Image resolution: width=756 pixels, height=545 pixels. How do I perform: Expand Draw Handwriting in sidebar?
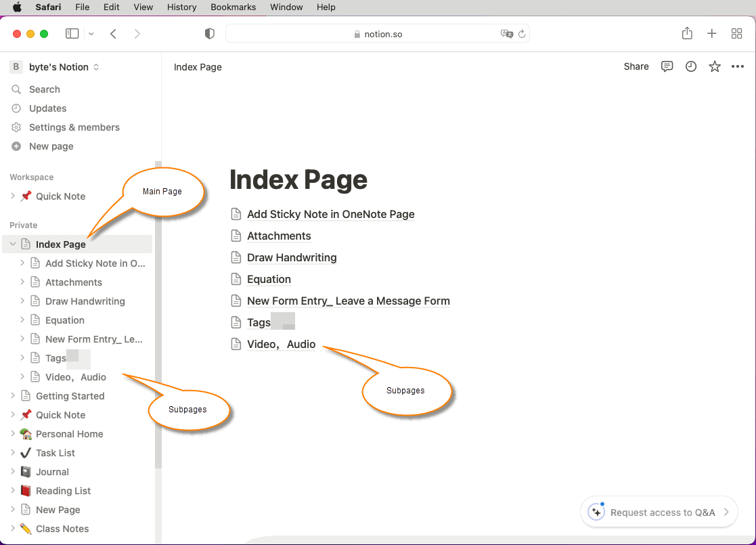22,301
